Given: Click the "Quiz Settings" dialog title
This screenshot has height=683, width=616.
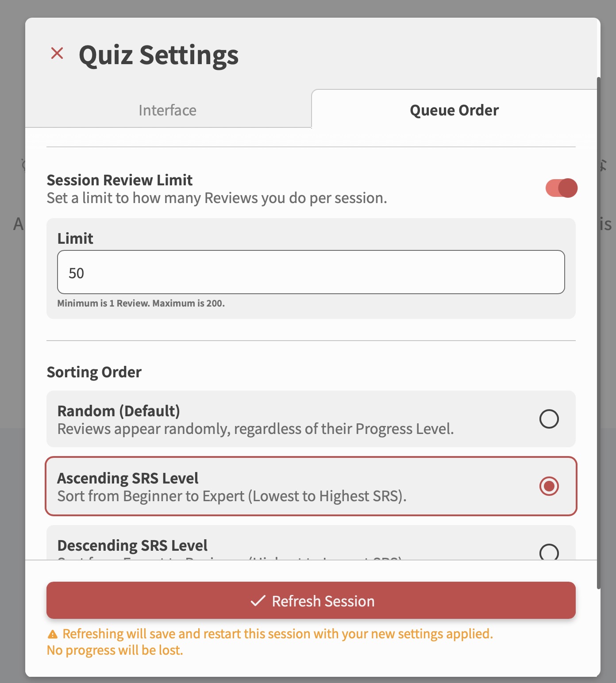Looking at the screenshot, I should click(x=158, y=55).
